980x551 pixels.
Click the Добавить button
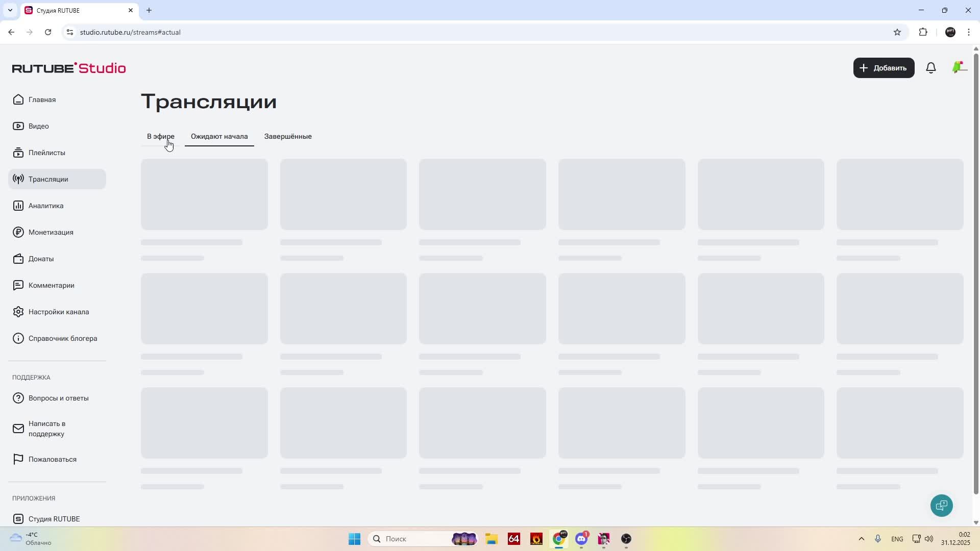(884, 68)
